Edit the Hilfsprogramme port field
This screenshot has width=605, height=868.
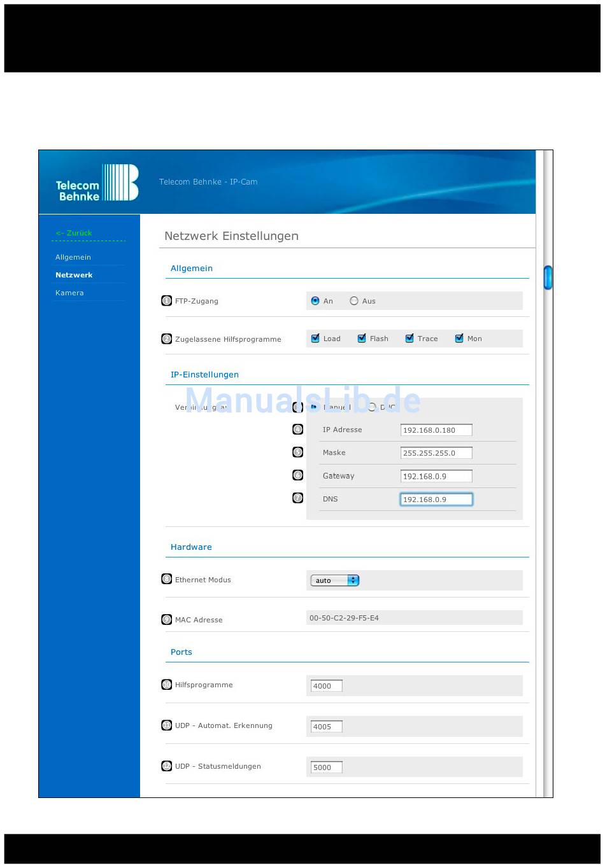pos(327,686)
